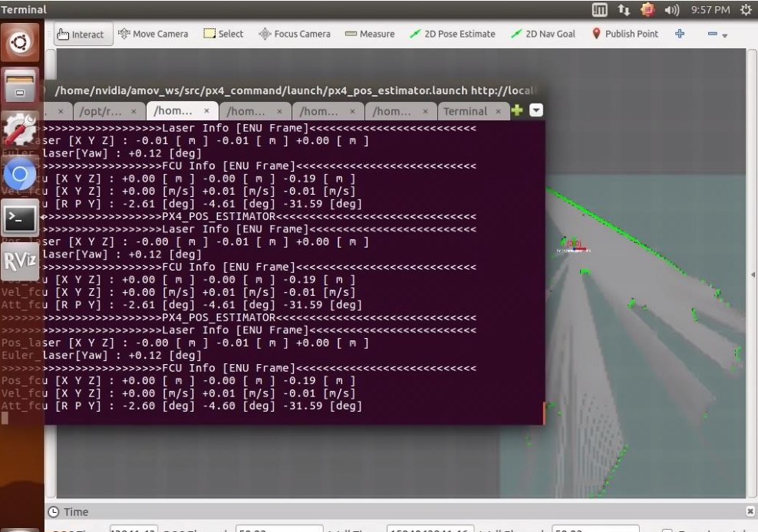Open the toolbar minus dropdown arrow

pos(724,35)
